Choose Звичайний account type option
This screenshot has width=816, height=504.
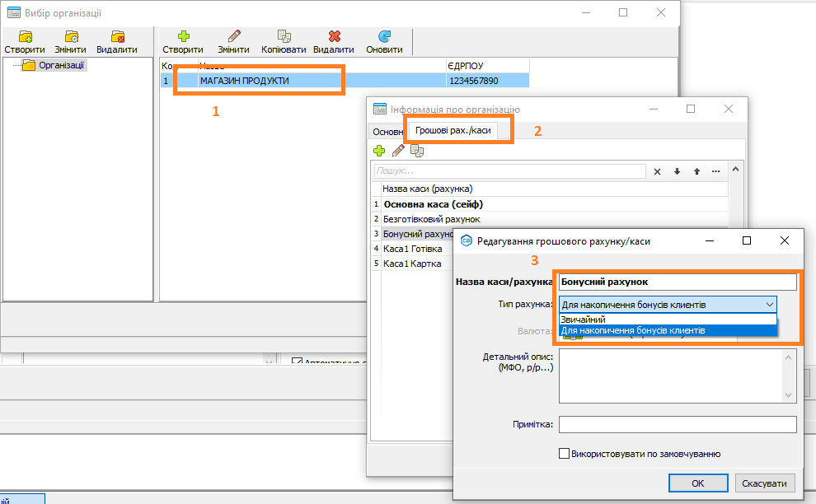(668, 320)
